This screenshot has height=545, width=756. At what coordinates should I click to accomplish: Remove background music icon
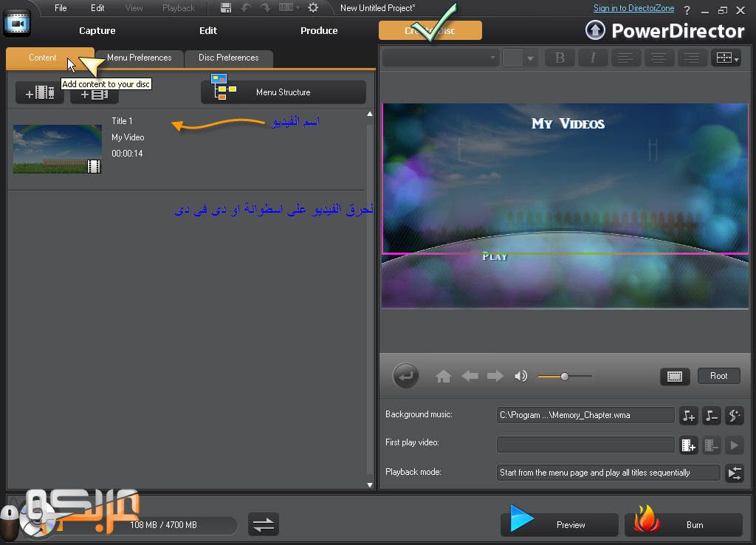tap(712, 416)
